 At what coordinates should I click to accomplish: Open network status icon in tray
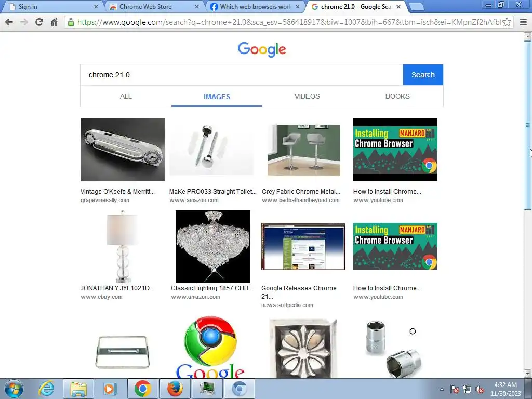tap(467, 389)
